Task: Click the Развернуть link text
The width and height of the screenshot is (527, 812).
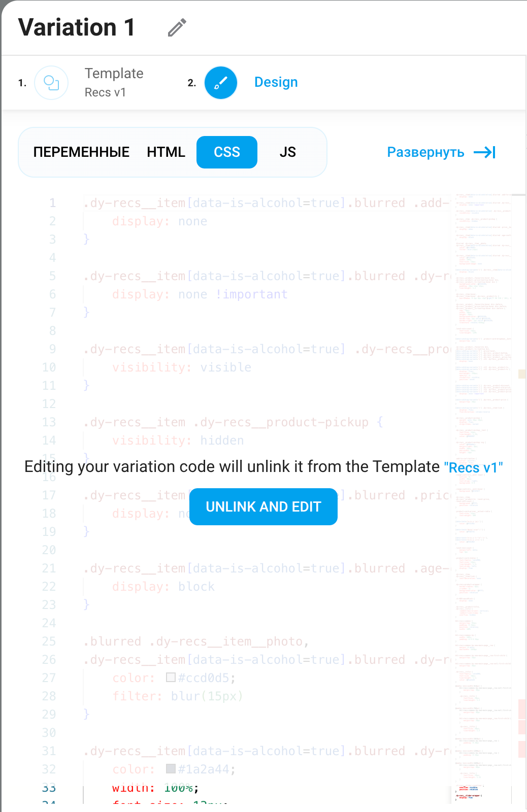Action: (425, 152)
